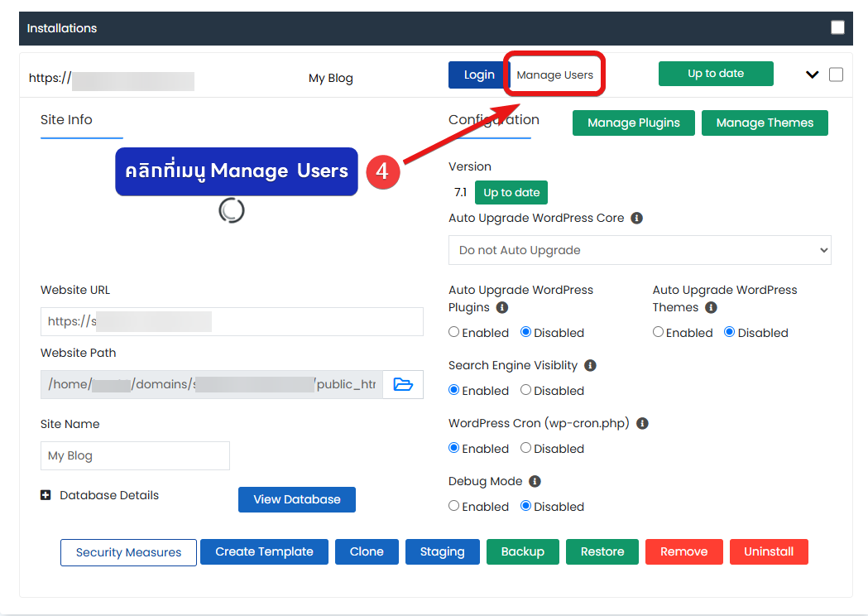Click info icon next to Auto Upgrade WordPress Core
Screen dimensions: 868x616
click(x=636, y=219)
